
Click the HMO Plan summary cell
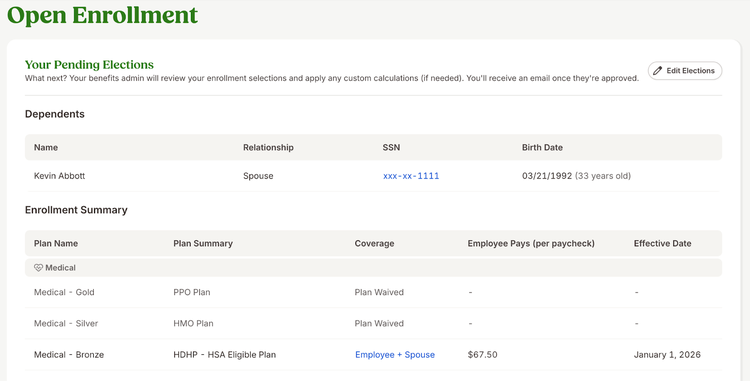[x=193, y=324]
